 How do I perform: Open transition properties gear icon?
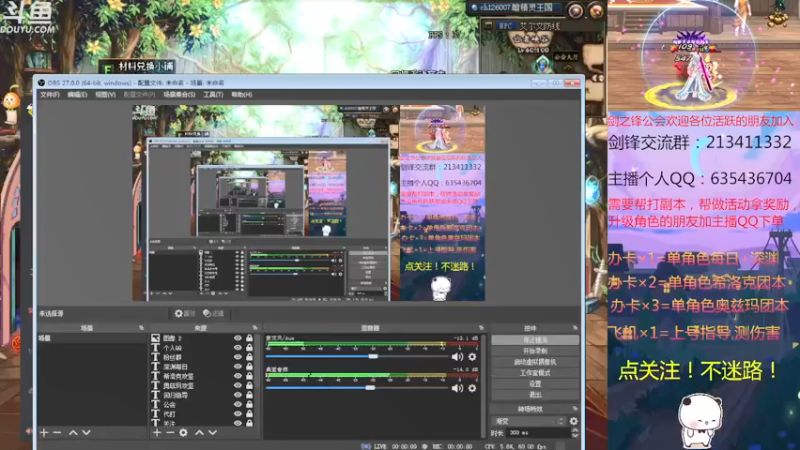(573, 421)
